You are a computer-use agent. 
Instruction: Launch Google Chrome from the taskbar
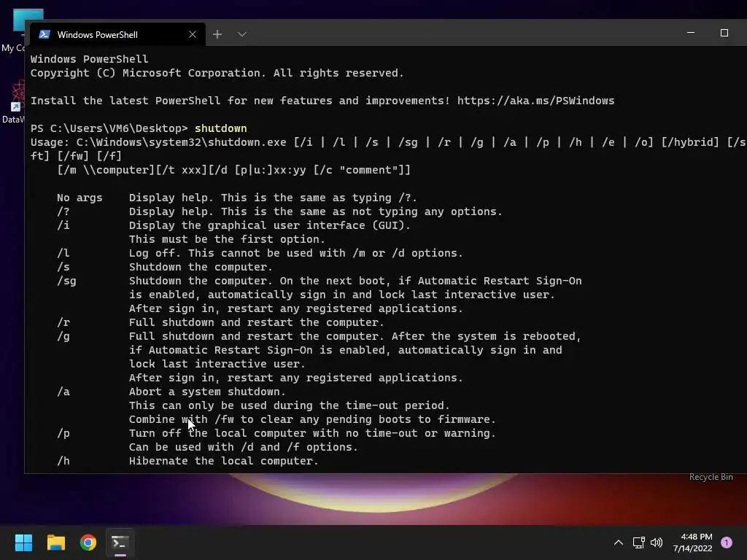88,542
